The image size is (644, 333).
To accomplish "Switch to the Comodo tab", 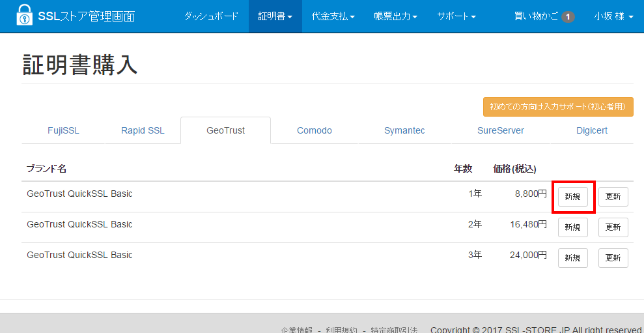I will [315, 131].
